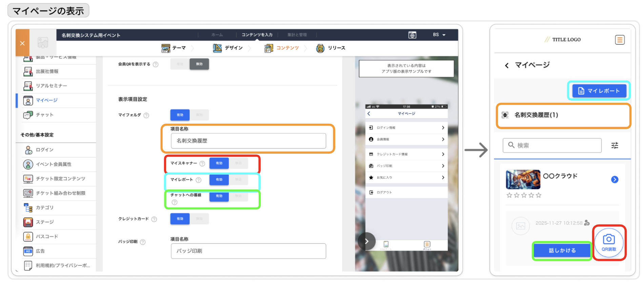644x283 pixels.
Task: Open the contents step icon
Action: tap(269, 48)
